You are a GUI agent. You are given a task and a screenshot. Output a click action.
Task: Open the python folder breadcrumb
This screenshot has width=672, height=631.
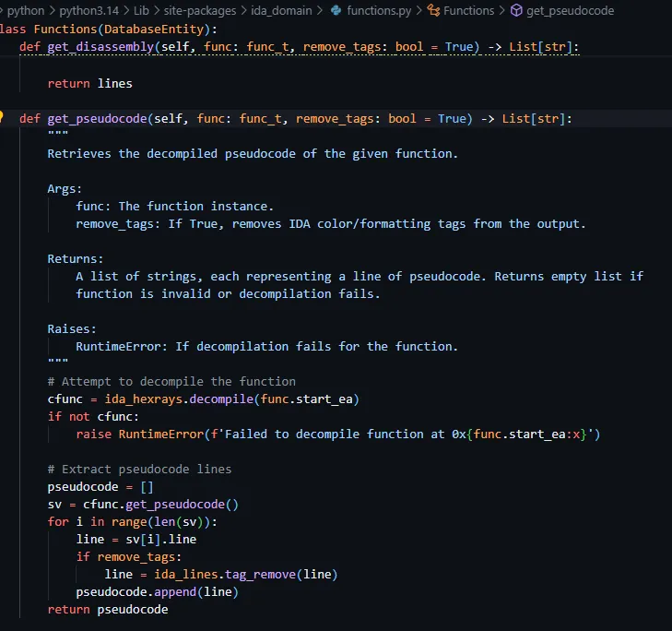coord(25,11)
